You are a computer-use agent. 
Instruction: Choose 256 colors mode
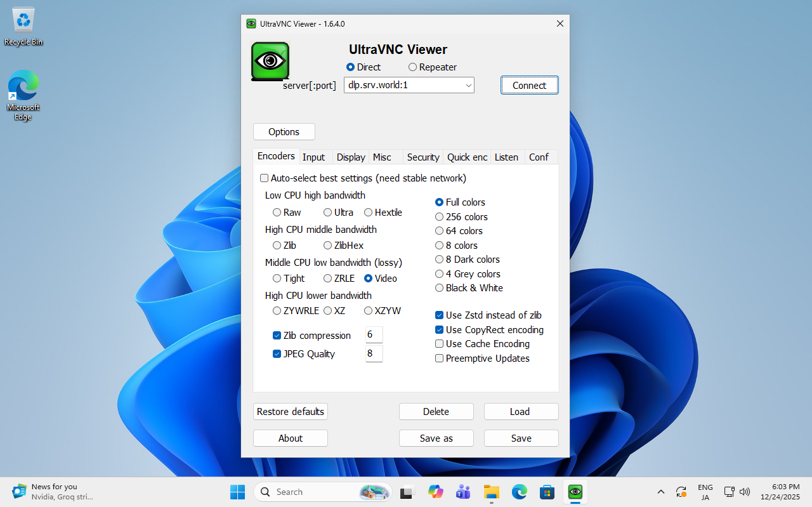(x=439, y=216)
